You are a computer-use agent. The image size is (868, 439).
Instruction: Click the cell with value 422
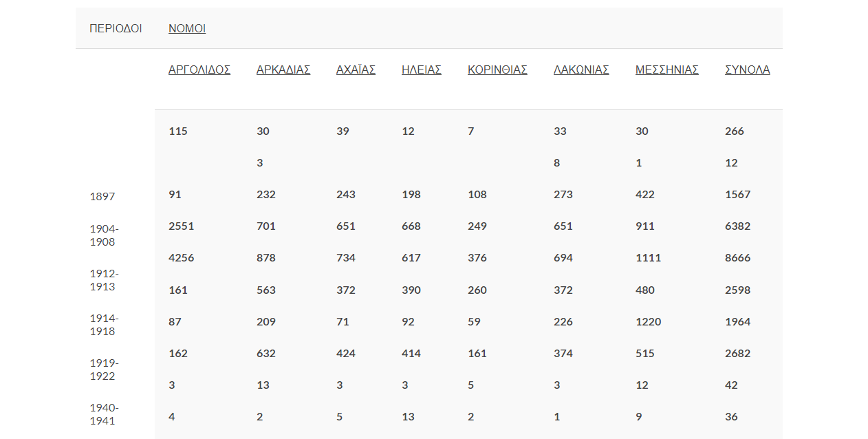[x=645, y=195]
